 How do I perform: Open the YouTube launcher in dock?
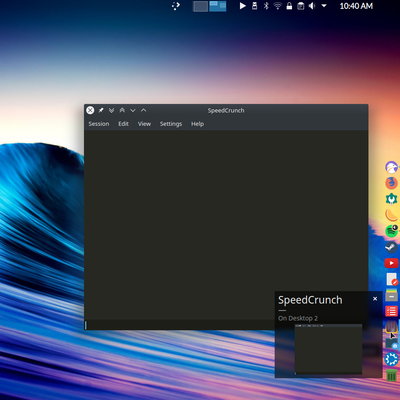(391, 263)
